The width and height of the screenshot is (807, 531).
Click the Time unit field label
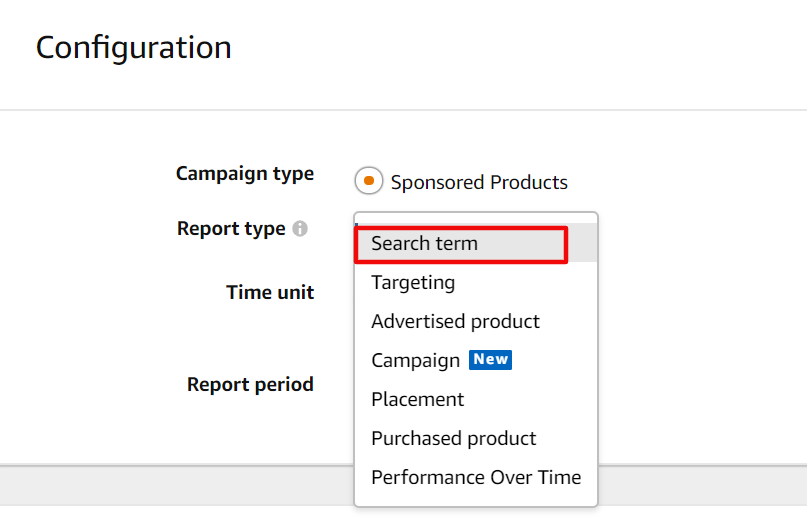tap(270, 292)
